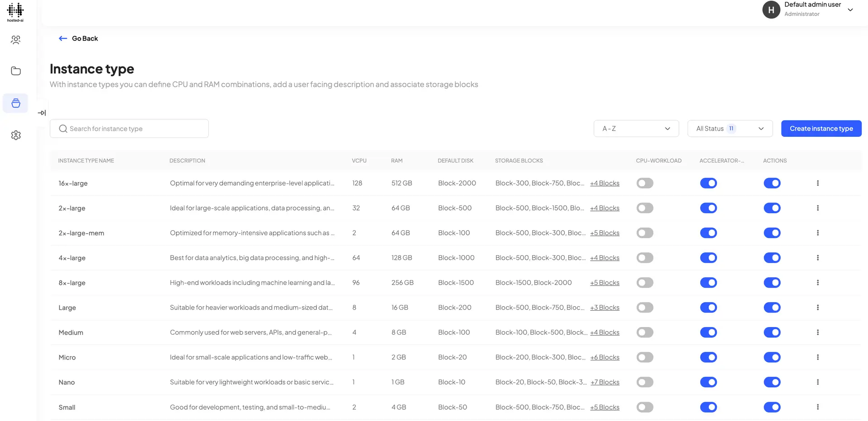Screen dimensions: 868x421
Task: Open the All Status filter dropdown
Action: [730, 128]
